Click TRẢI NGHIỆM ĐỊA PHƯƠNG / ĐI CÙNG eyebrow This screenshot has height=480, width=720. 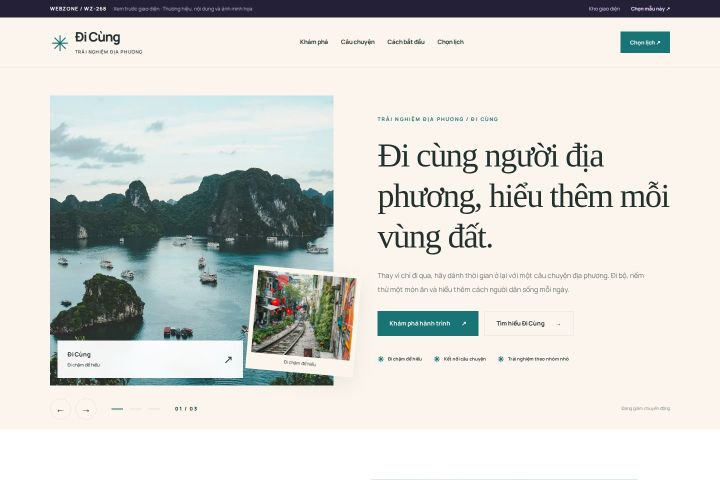click(x=438, y=119)
